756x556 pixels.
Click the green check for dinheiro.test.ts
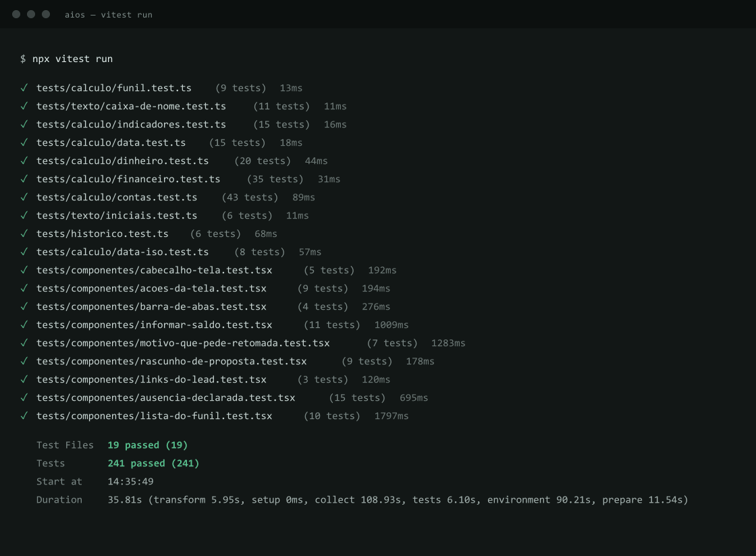pyautogui.click(x=24, y=161)
